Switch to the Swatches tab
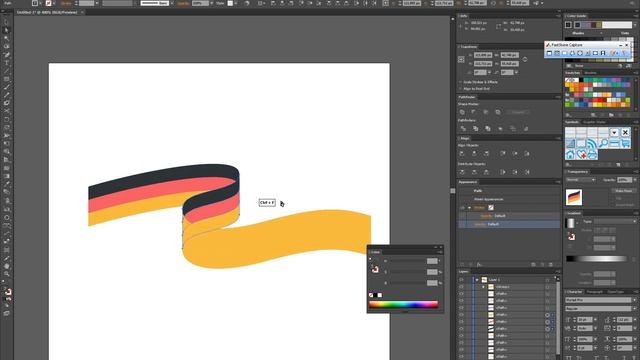This screenshot has height=360, width=640. [573, 73]
